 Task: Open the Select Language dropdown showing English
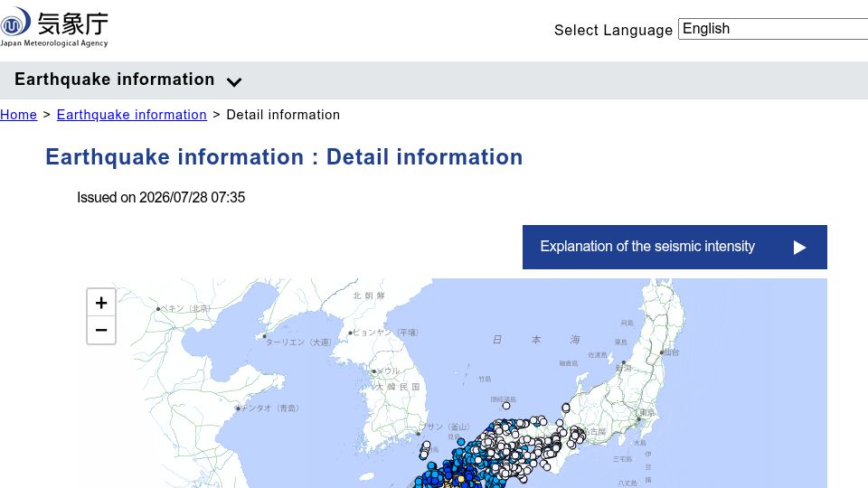click(x=773, y=29)
